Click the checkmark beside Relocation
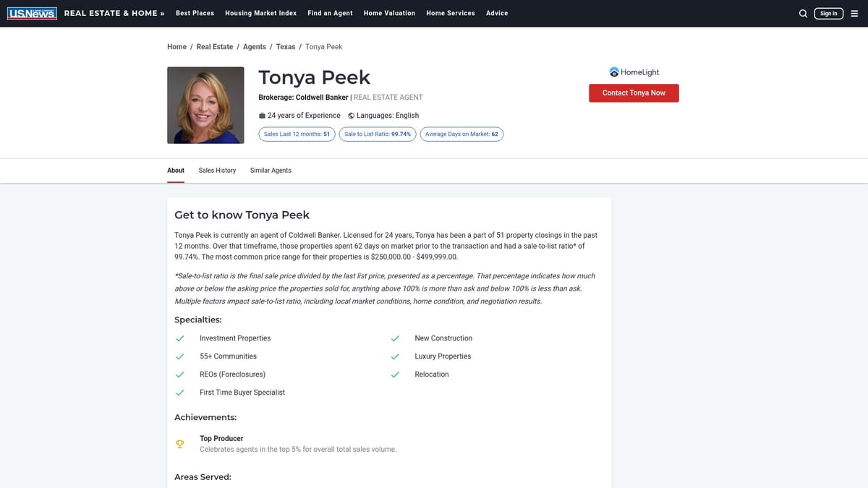 click(395, 374)
